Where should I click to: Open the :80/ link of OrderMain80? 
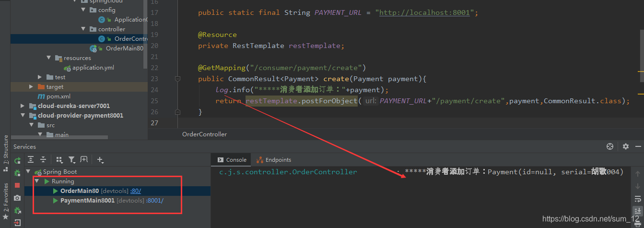136,191
